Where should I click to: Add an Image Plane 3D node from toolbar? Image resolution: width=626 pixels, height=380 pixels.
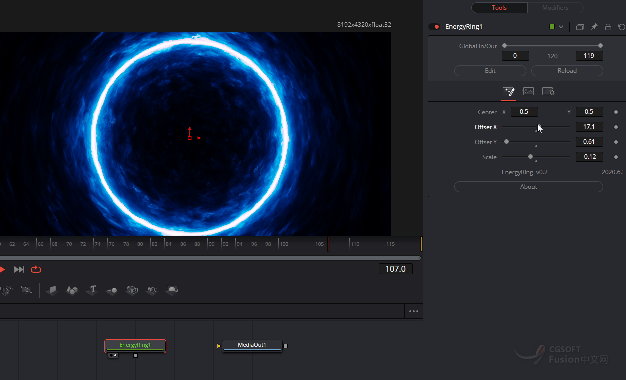(x=52, y=290)
